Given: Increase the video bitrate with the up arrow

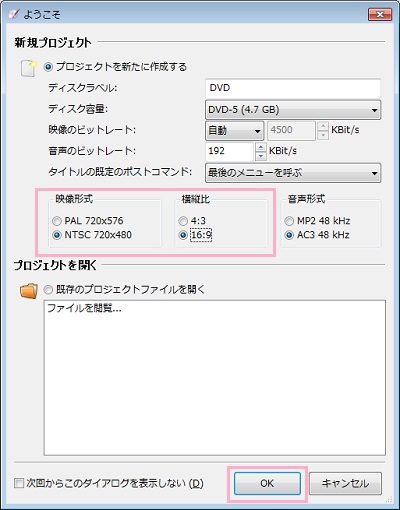Looking at the screenshot, I should pos(323,126).
